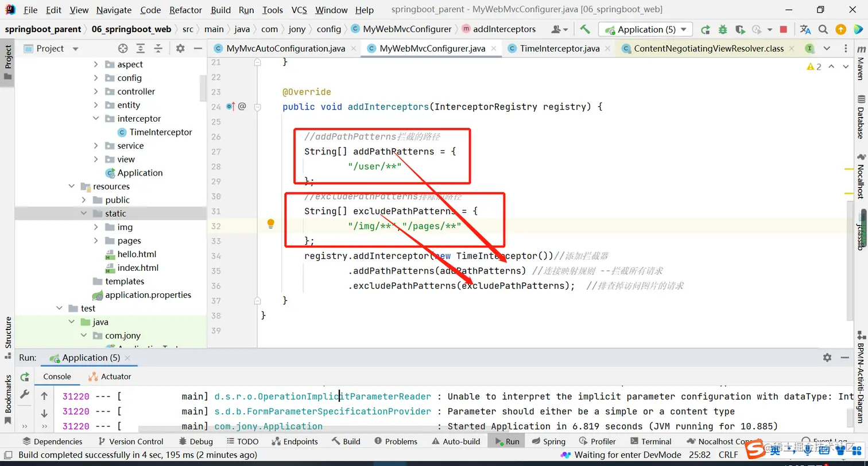The height and width of the screenshot is (466, 868).
Task: Show the hidden editor tabs list
Action: [827, 49]
